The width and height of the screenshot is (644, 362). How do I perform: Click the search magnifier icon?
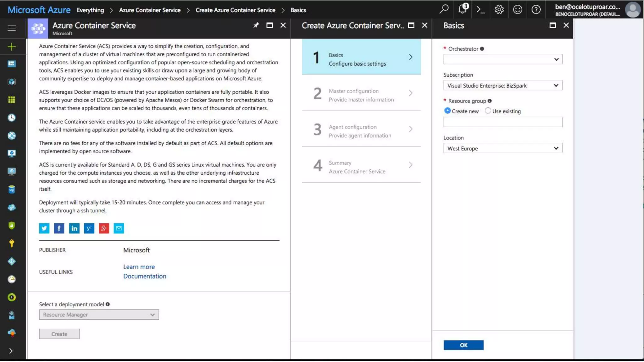444,9
